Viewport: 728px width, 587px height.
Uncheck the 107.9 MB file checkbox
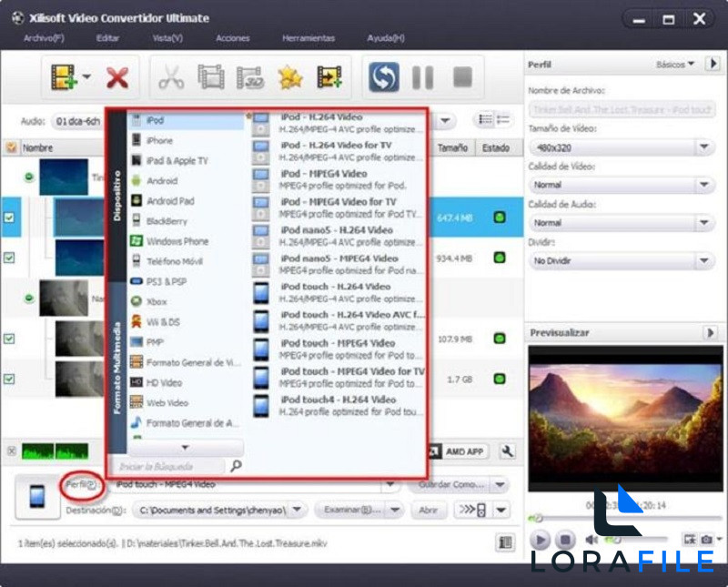(x=9, y=339)
